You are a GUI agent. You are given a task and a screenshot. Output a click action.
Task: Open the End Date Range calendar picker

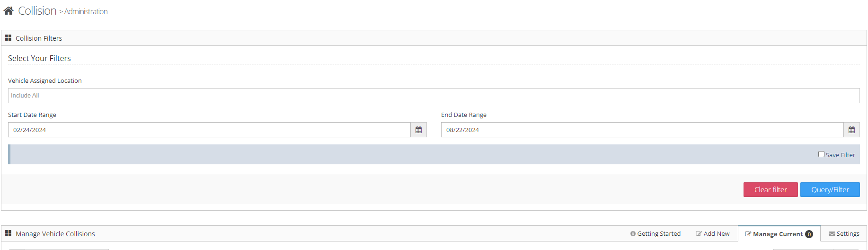(x=851, y=130)
